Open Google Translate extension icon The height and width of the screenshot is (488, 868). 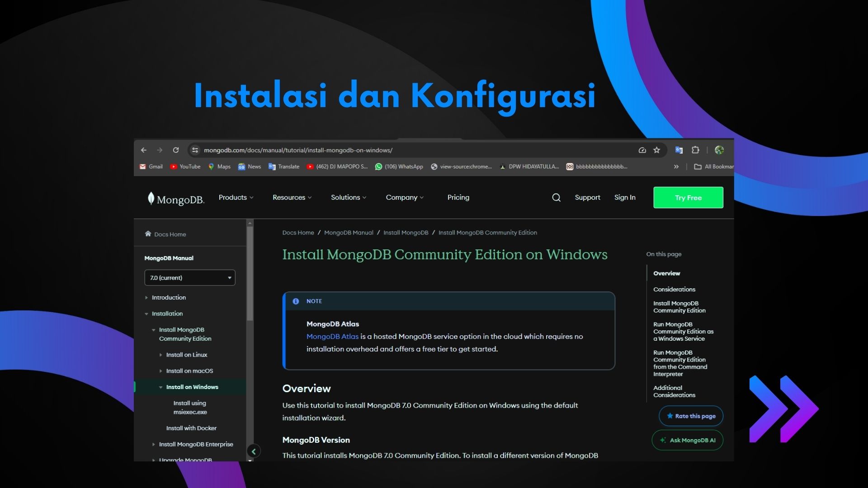pos(679,150)
